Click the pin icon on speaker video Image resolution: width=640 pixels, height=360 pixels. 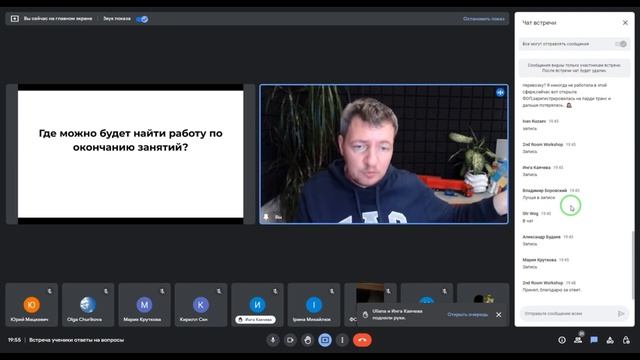coord(266,217)
